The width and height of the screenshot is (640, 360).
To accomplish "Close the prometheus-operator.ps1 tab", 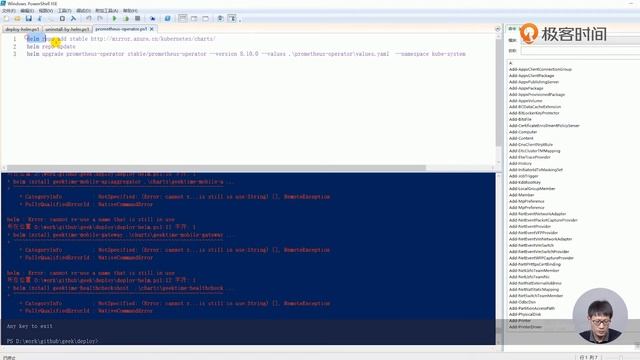I will pos(152,29).
